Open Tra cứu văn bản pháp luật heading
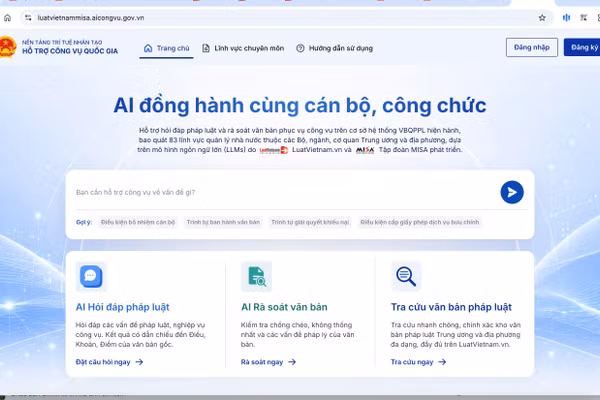The image size is (600, 400). coord(451,307)
